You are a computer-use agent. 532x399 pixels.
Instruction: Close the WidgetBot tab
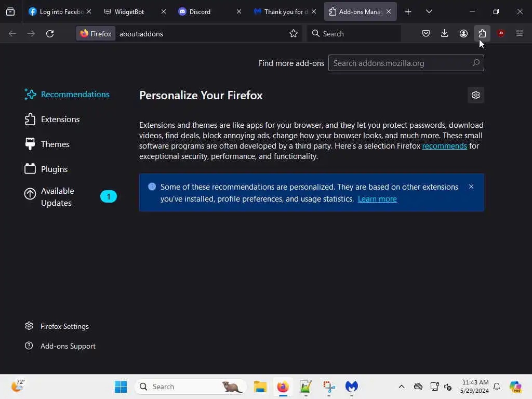164,11
